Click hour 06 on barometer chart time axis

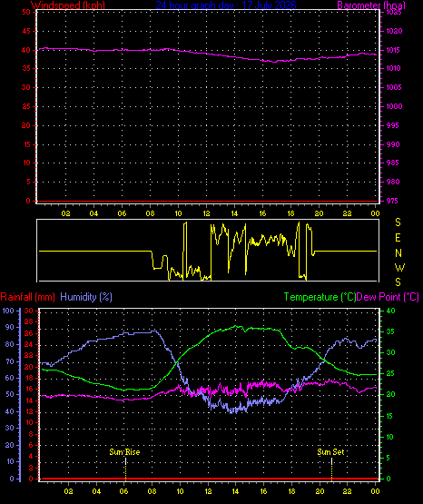[x=122, y=213]
